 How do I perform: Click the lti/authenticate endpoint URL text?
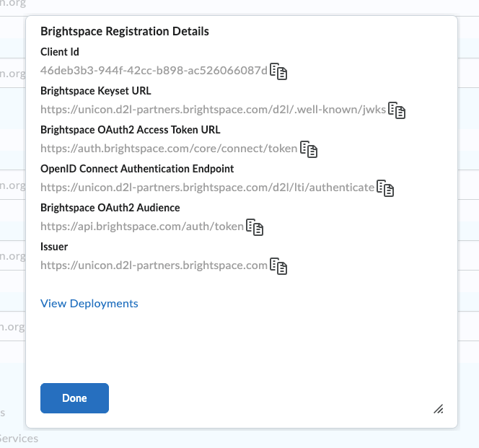coord(208,188)
